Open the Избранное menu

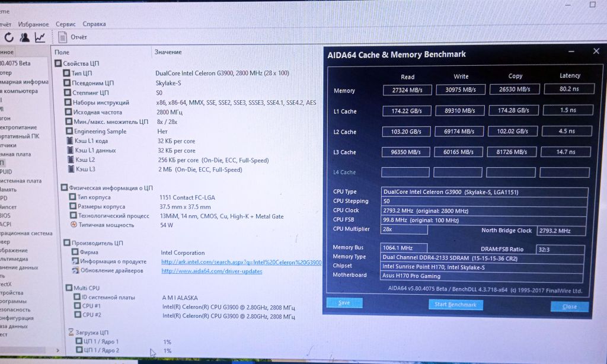33,24
